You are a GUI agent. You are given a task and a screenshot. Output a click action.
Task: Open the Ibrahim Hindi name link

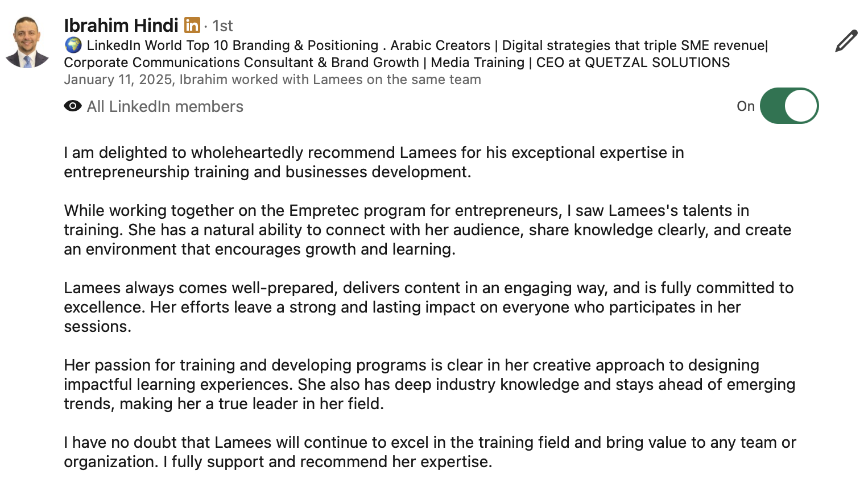pyautogui.click(x=121, y=26)
